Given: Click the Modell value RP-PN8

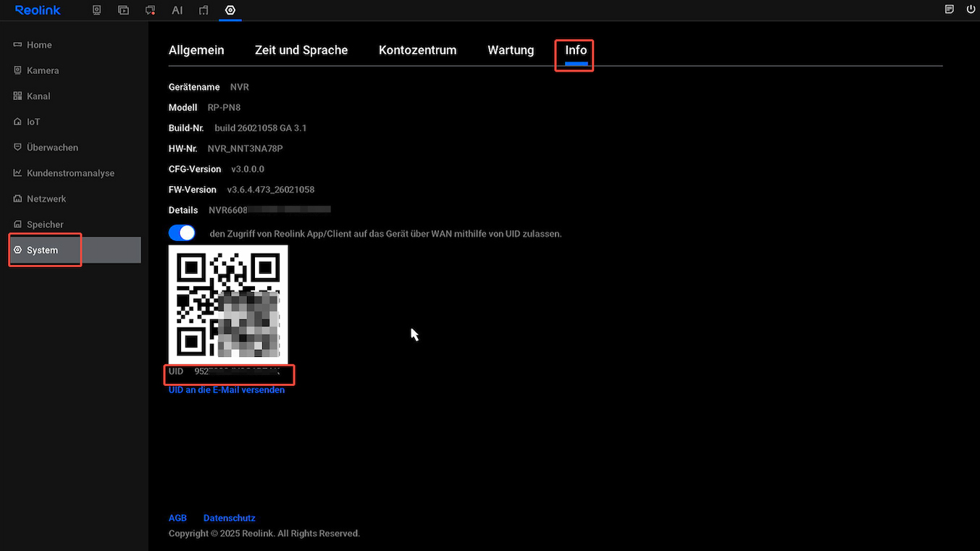Looking at the screenshot, I should [x=224, y=107].
